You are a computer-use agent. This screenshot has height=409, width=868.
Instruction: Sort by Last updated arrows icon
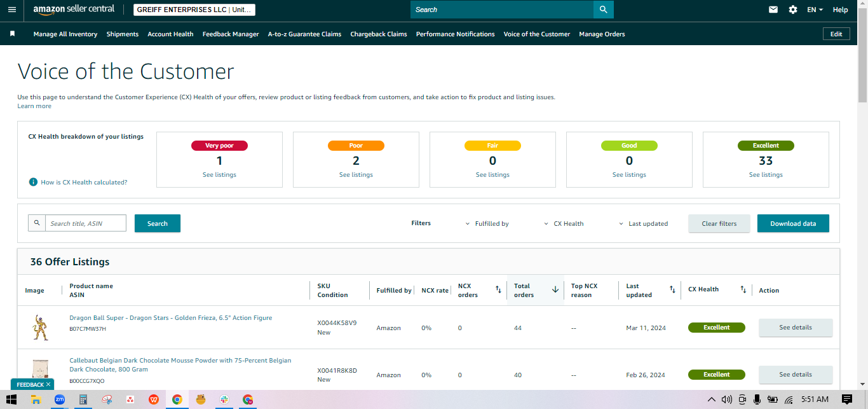coord(672,290)
